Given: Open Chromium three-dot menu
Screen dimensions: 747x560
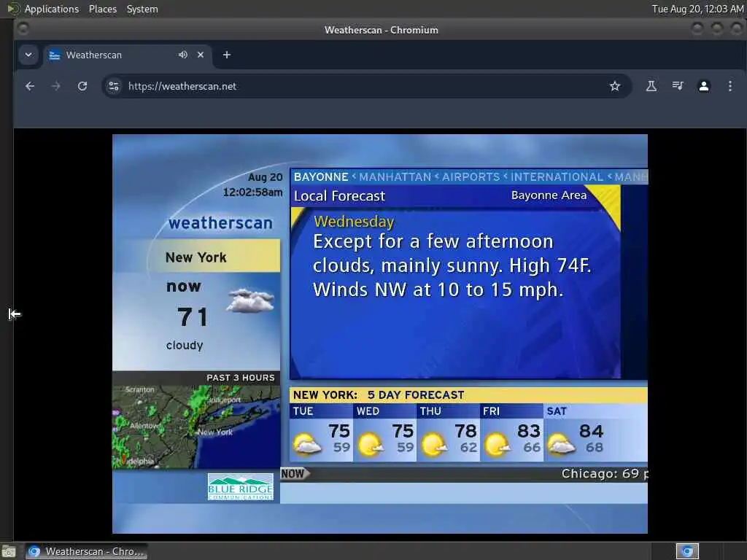Looking at the screenshot, I should coord(729,86).
